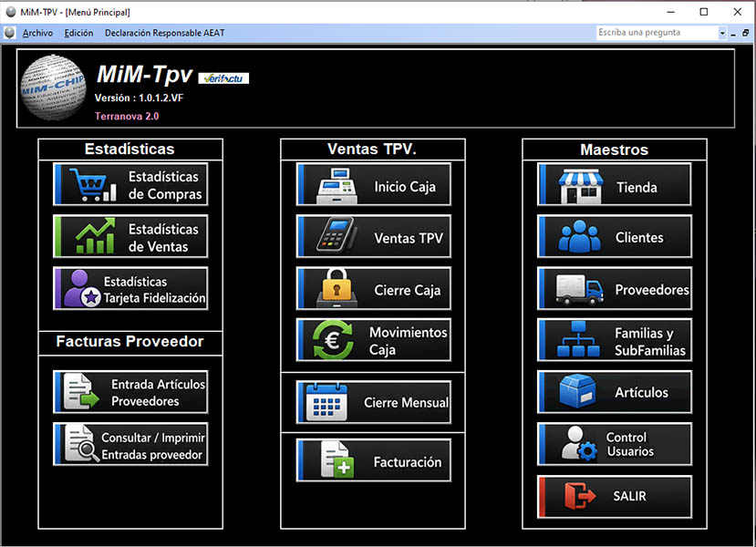Viewport: 756px width, 547px height.
Task: Click the Verifactu badge next to MiM-Tpv
Action: (x=223, y=78)
